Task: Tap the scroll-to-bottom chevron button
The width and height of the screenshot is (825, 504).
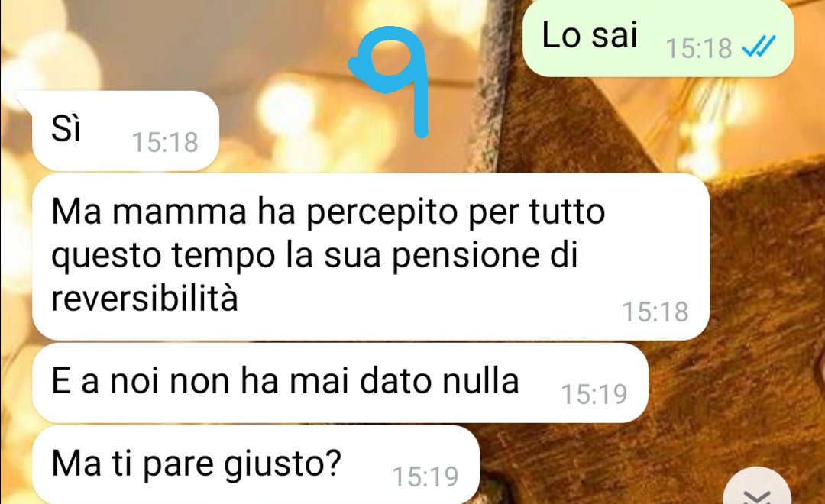Action: point(757,488)
